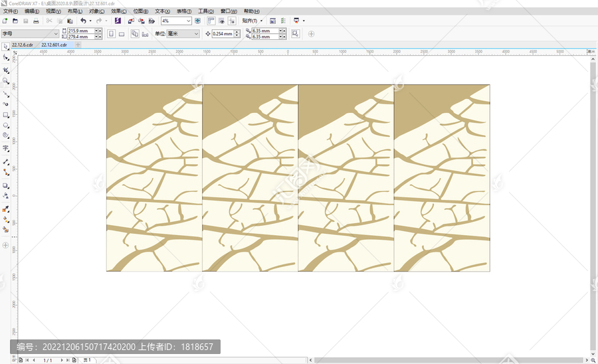Toggle Show rulers button
Viewport: 598px width, 364px height.
pyautogui.click(x=211, y=21)
